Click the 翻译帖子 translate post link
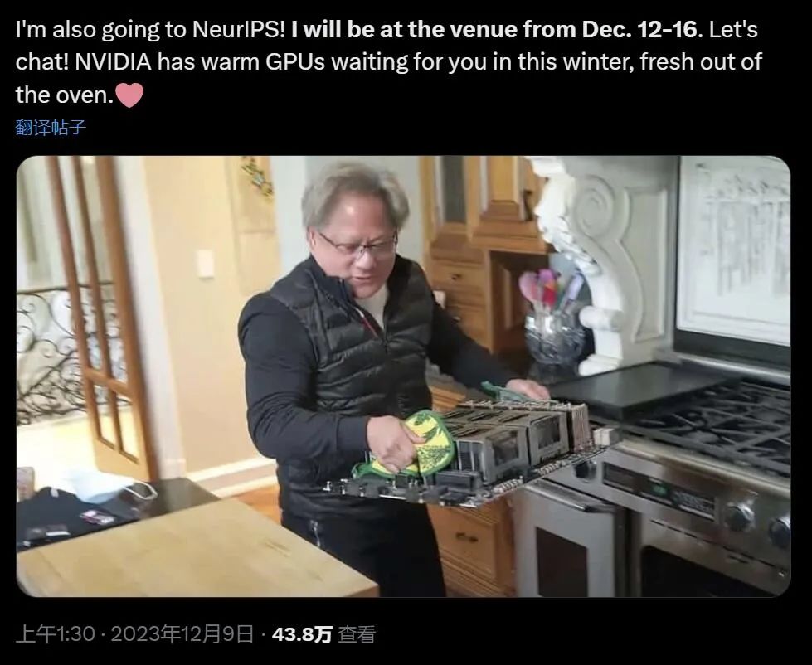The image size is (812, 665). point(51,128)
